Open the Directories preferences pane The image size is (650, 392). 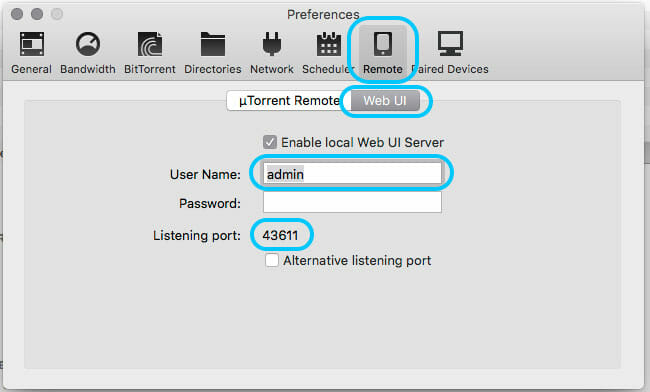[213, 53]
